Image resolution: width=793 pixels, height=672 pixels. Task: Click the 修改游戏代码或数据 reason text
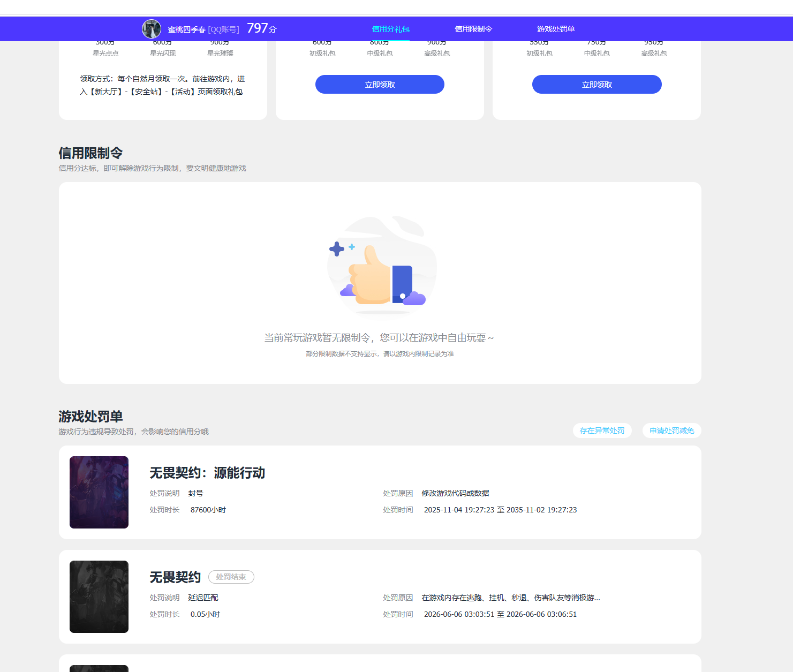pos(456,493)
